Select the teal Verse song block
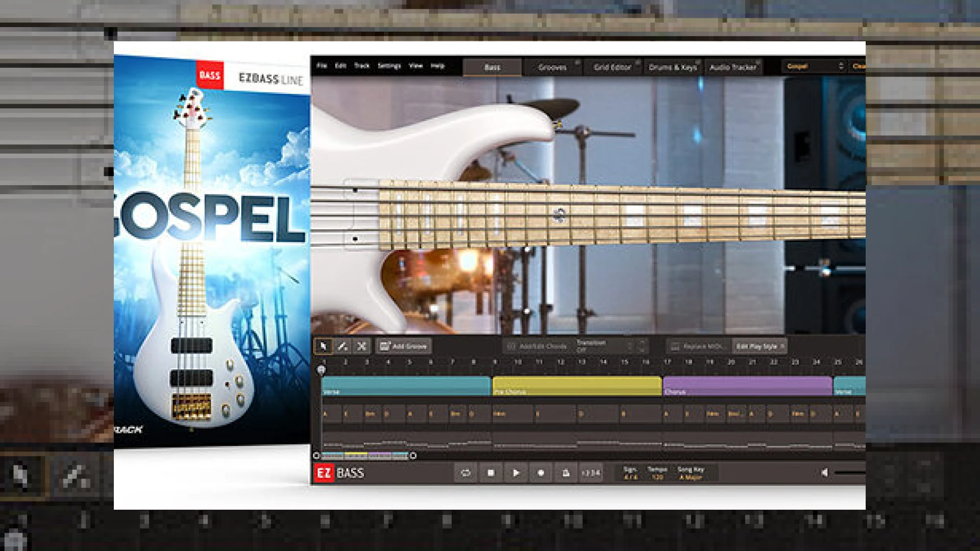980x551 pixels. pyautogui.click(x=406, y=386)
